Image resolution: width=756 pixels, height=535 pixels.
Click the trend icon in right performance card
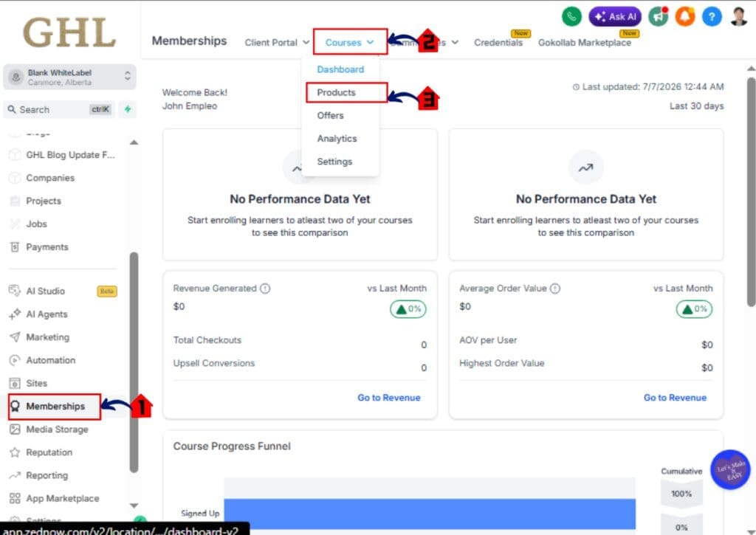(585, 168)
